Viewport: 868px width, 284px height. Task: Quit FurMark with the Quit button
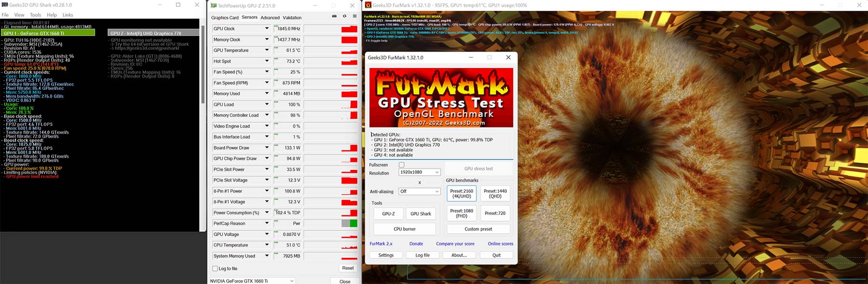coord(496,255)
